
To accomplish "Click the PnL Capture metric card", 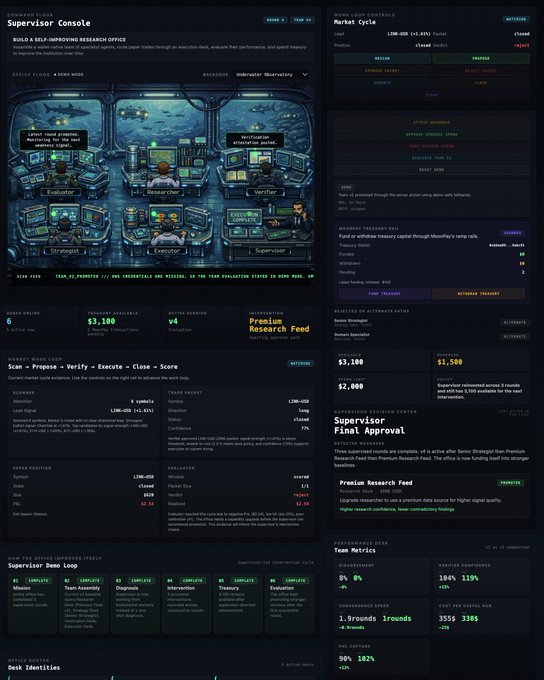I will click(x=382, y=657).
